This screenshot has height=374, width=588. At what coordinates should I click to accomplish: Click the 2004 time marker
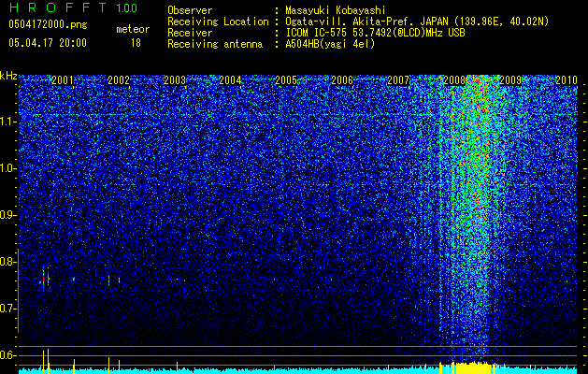coord(230,80)
